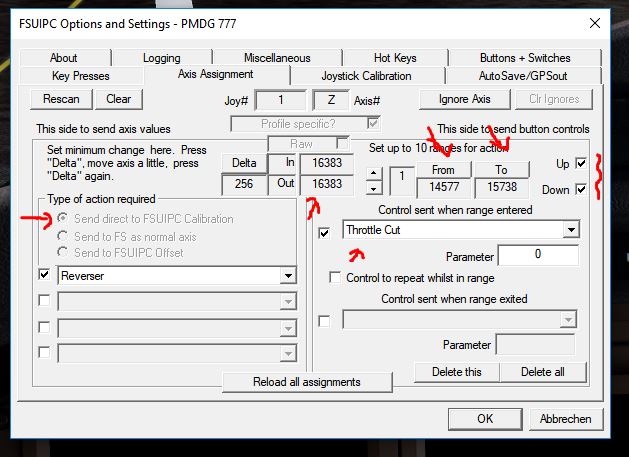
Task: Click the Delete all button
Action: tap(543, 372)
